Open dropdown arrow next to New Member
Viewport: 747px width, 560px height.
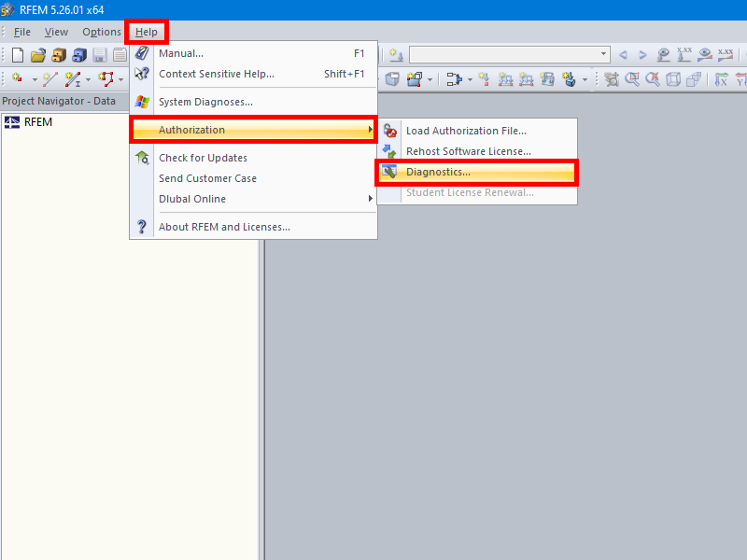point(88,79)
